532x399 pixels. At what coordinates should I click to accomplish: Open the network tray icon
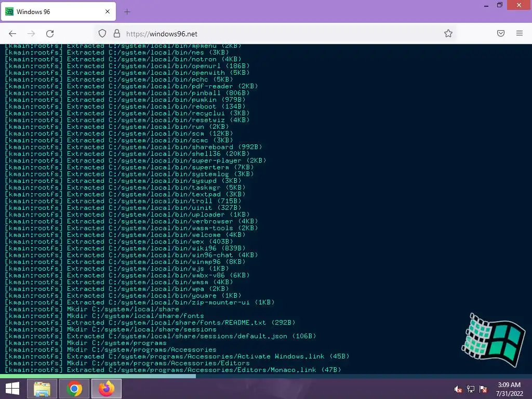tap(471, 390)
